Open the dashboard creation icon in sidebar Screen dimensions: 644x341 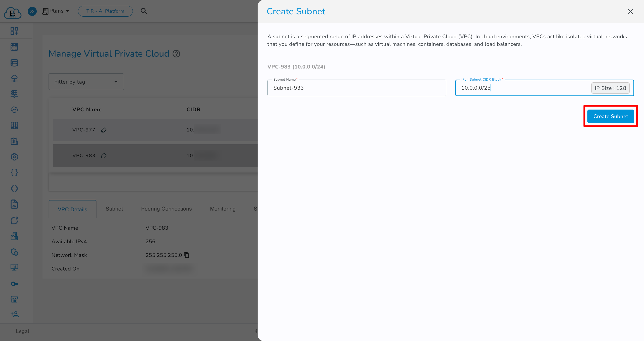click(x=14, y=31)
